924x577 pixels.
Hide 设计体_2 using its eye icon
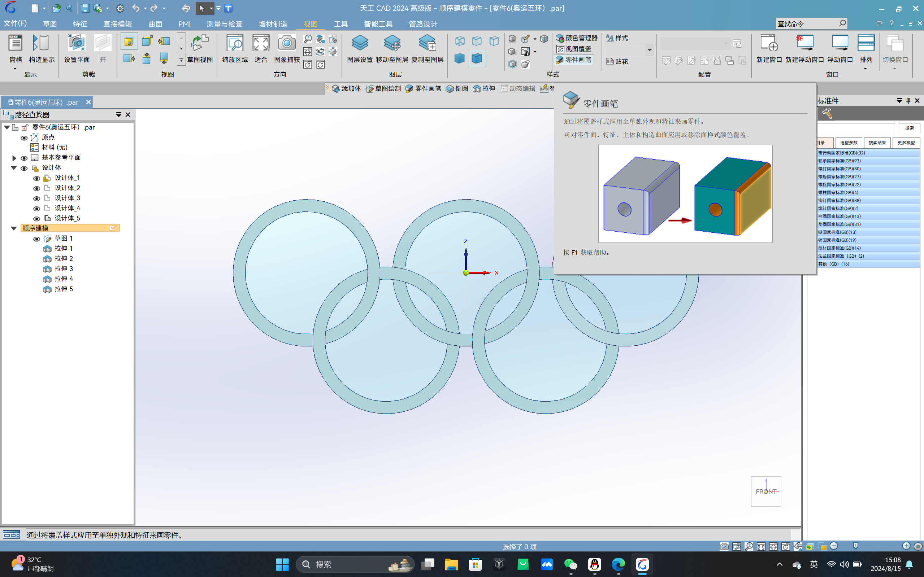(37, 188)
